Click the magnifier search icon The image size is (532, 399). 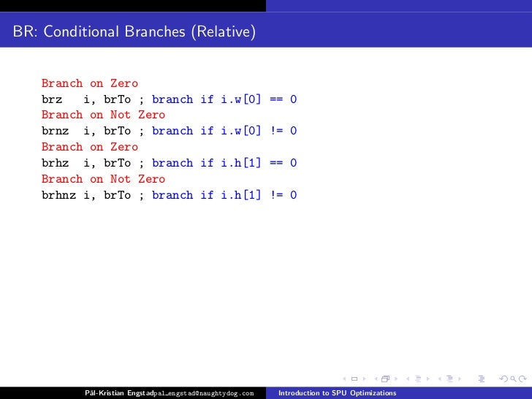513,379
